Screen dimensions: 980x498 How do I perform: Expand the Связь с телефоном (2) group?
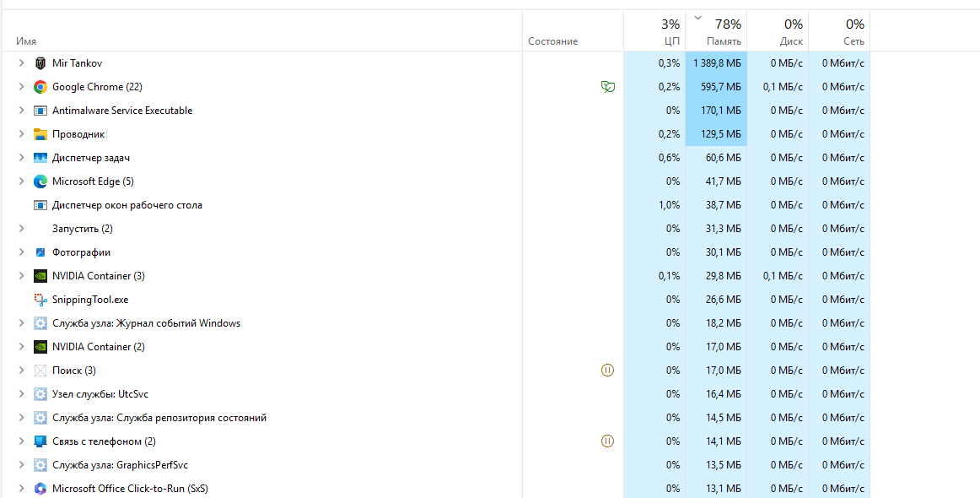pos(22,441)
